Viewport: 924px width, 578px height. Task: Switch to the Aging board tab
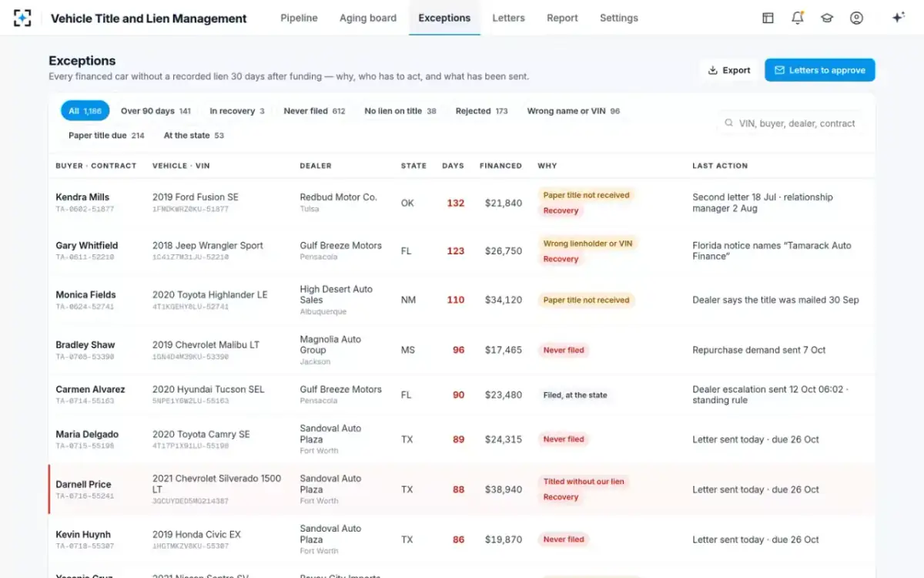[368, 18]
